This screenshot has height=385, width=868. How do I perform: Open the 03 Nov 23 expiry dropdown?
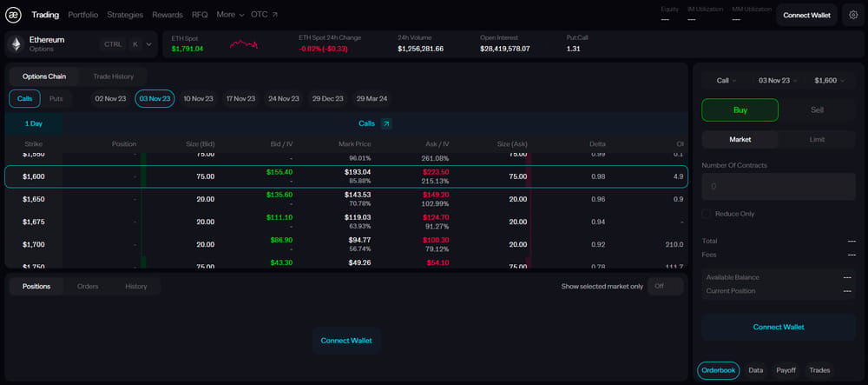[778, 80]
